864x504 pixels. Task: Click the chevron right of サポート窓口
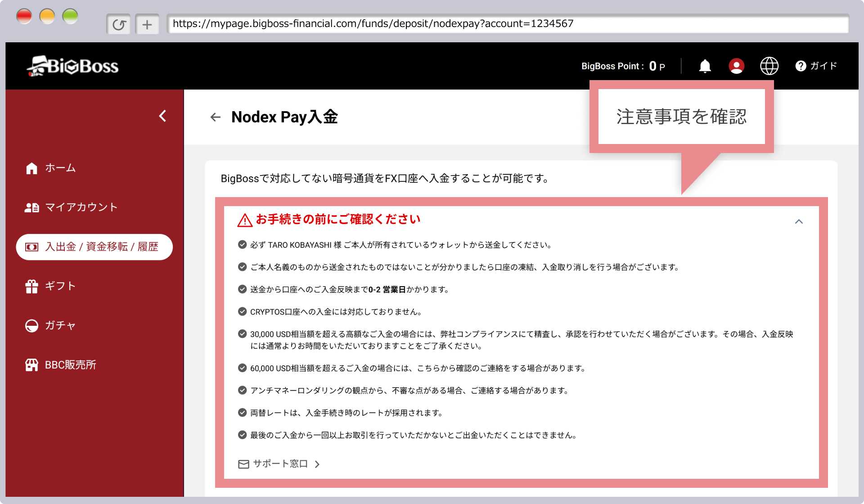317,464
